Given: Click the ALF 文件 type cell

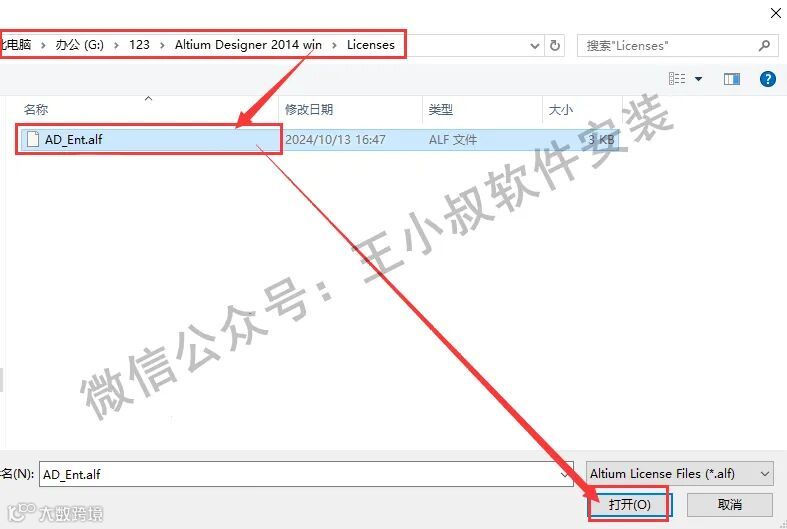Looking at the screenshot, I should 453,140.
